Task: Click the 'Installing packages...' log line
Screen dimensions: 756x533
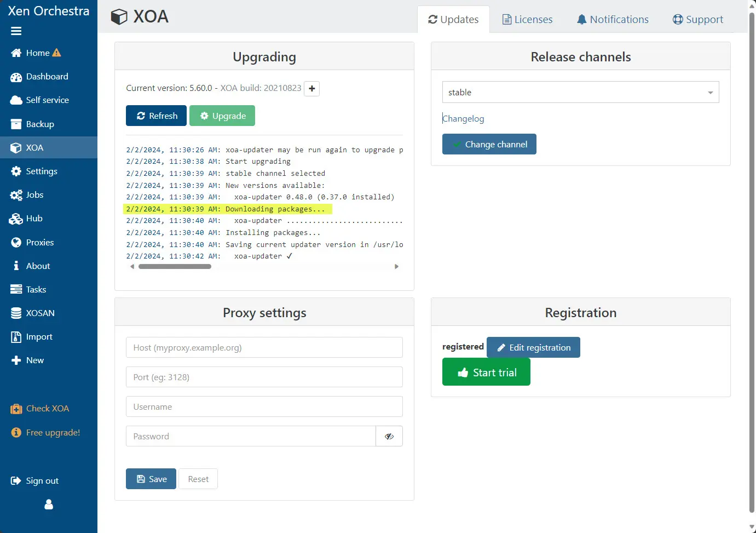Action: pos(223,233)
